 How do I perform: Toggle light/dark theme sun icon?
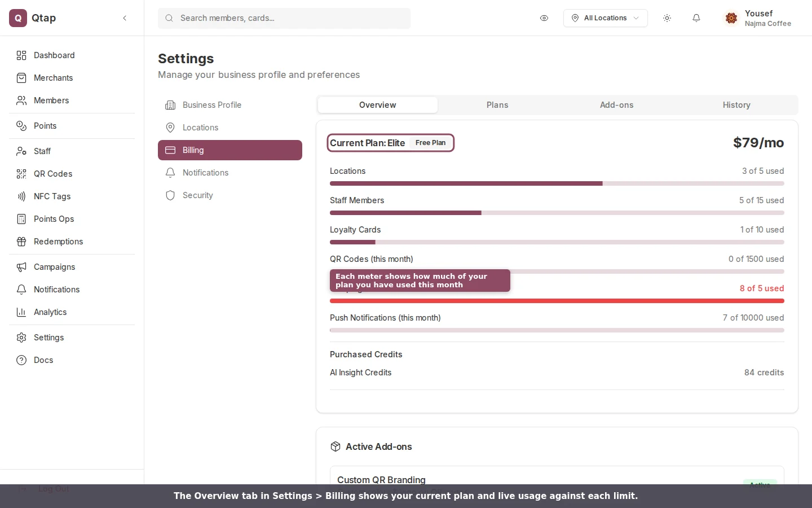pyautogui.click(x=667, y=18)
